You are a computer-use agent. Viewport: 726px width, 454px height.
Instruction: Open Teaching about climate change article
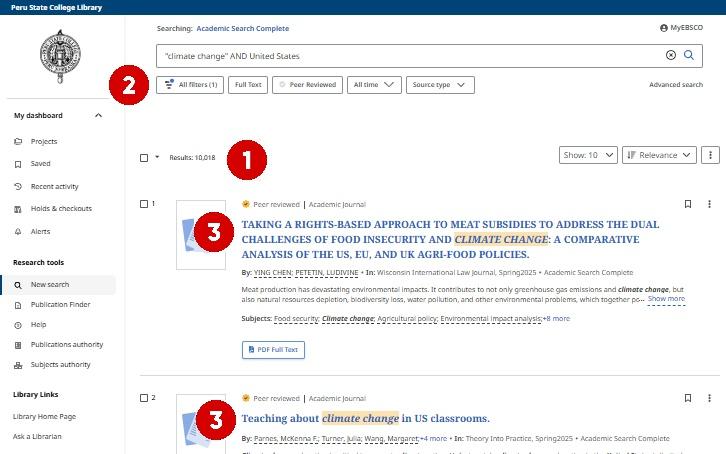point(365,418)
